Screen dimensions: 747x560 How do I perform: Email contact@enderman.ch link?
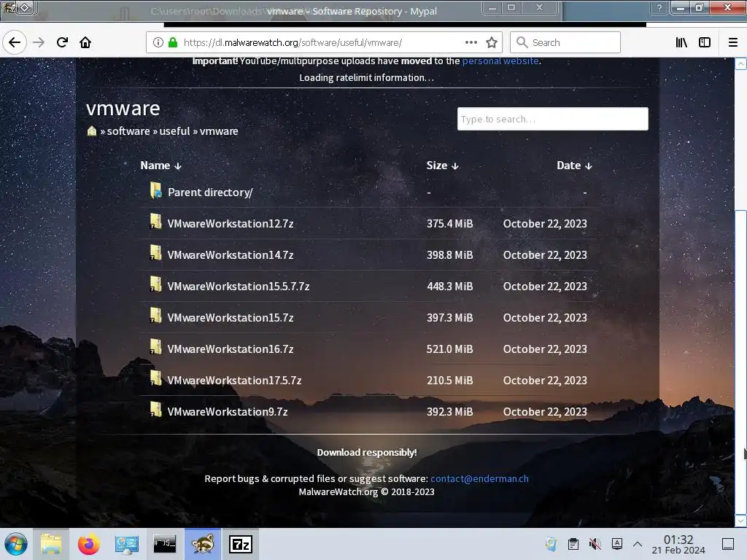click(x=479, y=478)
